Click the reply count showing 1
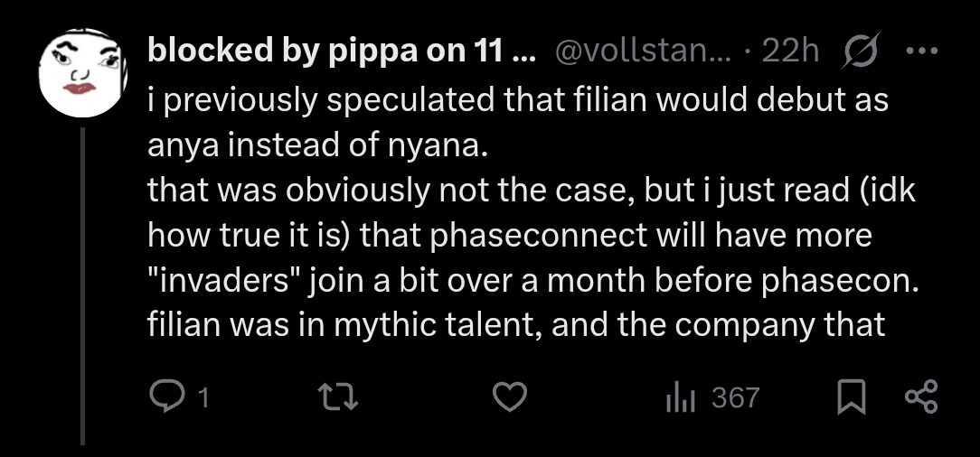This screenshot has width=980, height=457. [x=203, y=398]
